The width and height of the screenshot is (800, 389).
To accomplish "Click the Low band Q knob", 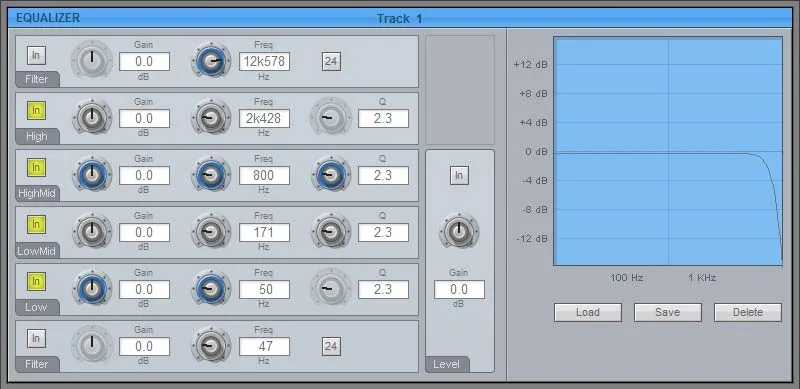I will pyautogui.click(x=331, y=289).
